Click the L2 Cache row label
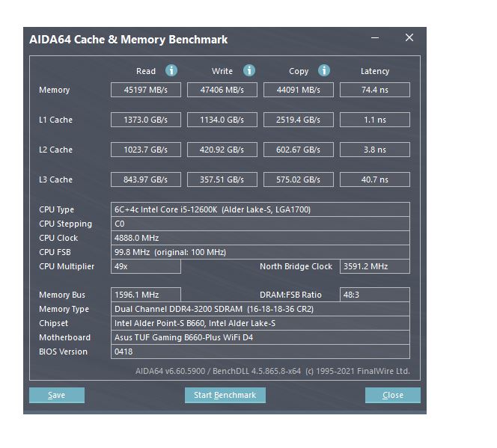The image size is (497, 448). tap(56, 150)
